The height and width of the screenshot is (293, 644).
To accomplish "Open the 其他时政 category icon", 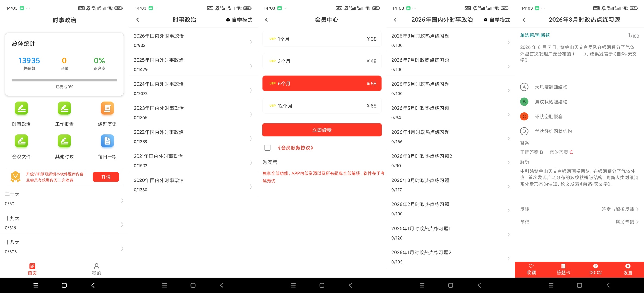I will click(64, 141).
